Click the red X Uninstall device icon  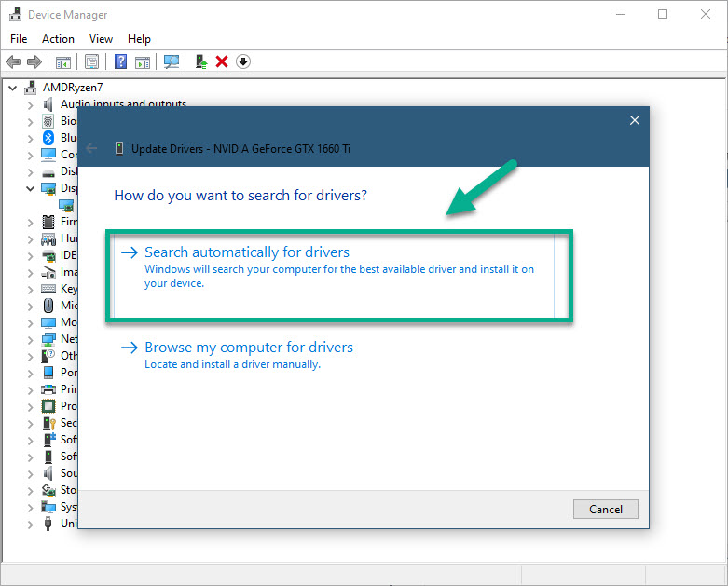coord(222,61)
